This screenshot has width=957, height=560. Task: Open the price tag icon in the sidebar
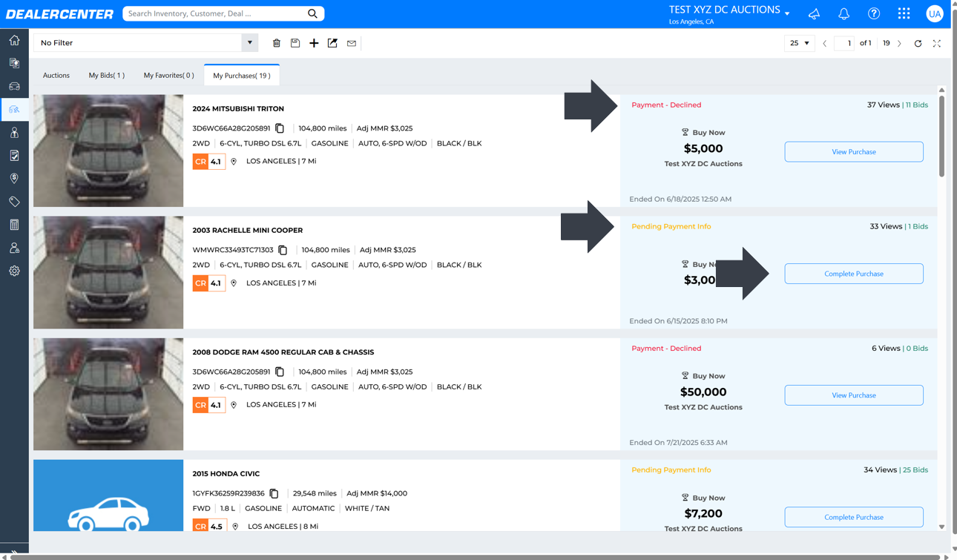[x=14, y=202]
